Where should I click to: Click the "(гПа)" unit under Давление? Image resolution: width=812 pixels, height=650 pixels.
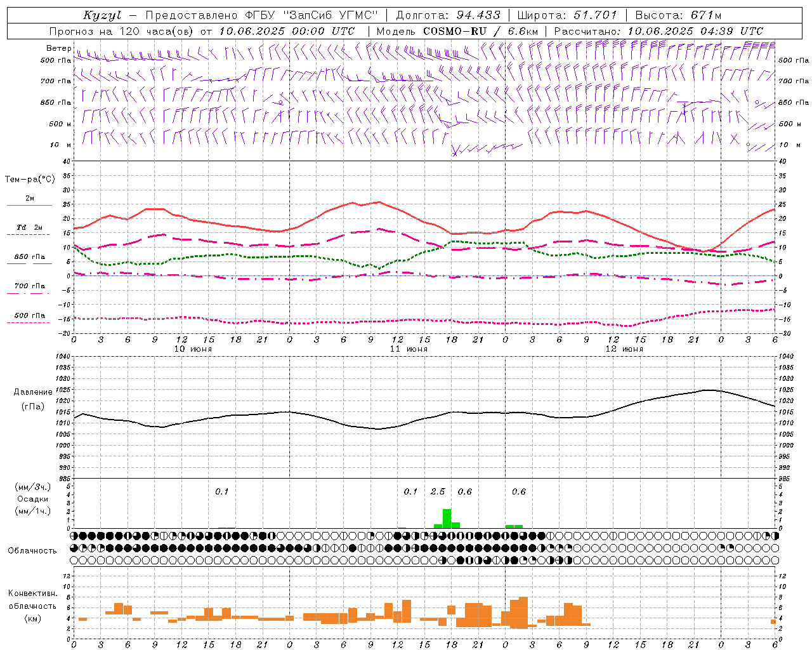click(x=33, y=406)
